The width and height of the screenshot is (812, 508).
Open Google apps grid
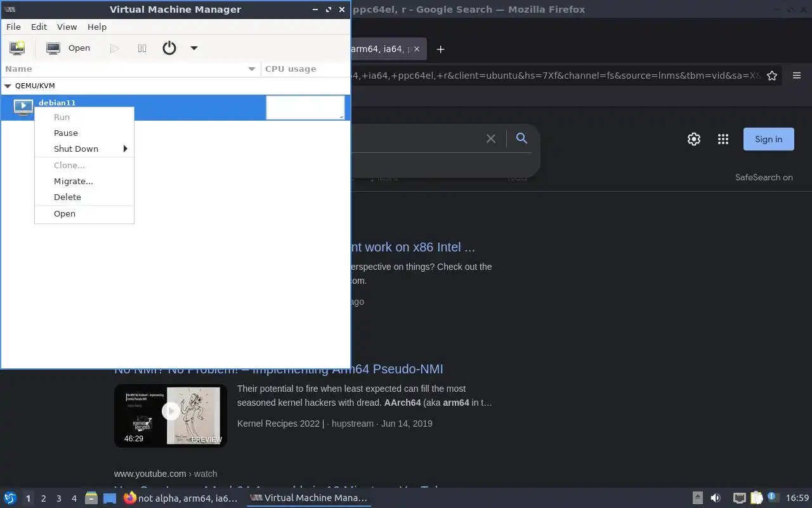click(723, 139)
